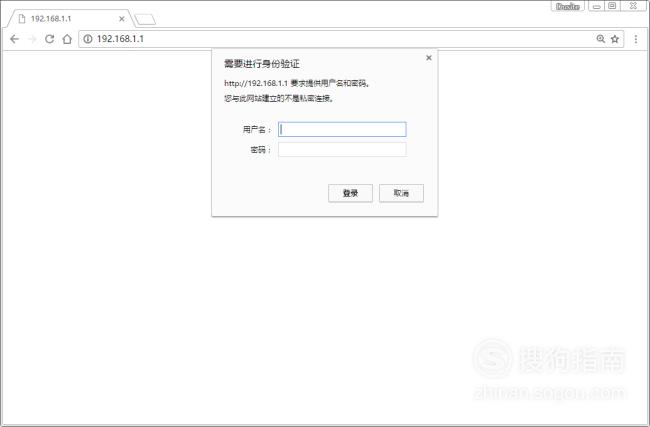This screenshot has height=427, width=650.
Task: Click the profile name button in title bar
Action: [x=568, y=6]
